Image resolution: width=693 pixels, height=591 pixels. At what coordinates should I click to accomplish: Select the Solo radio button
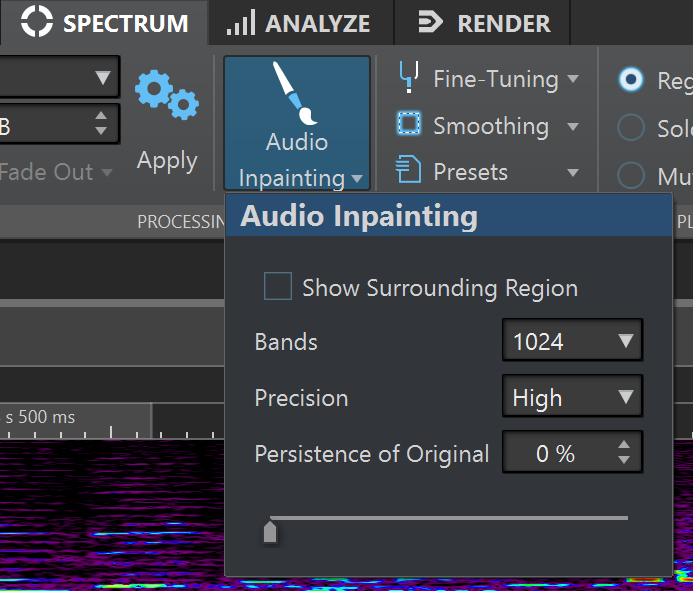pos(631,128)
